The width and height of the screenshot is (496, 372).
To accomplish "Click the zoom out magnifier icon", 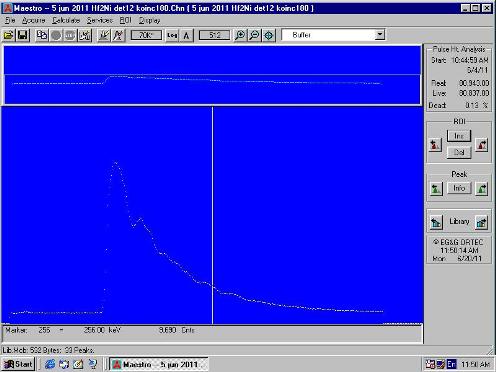I will 254,35.
